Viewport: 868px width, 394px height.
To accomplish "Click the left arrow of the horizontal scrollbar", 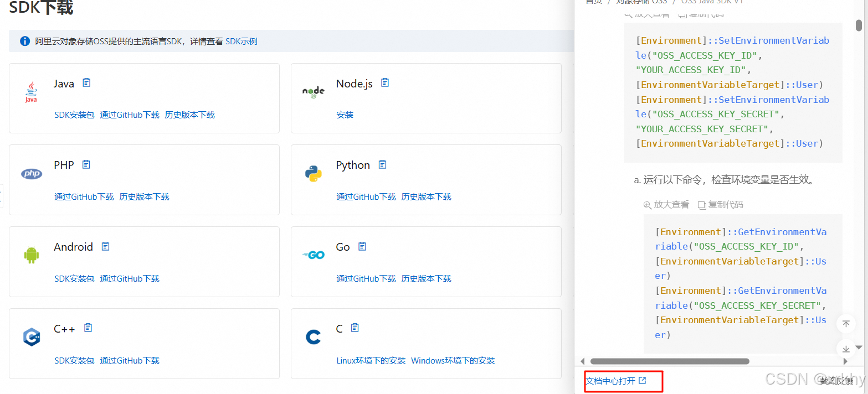I will (582, 361).
